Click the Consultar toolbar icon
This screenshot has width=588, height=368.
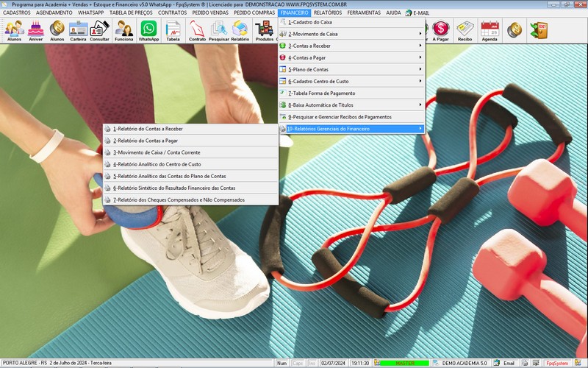(x=100, y=30)
